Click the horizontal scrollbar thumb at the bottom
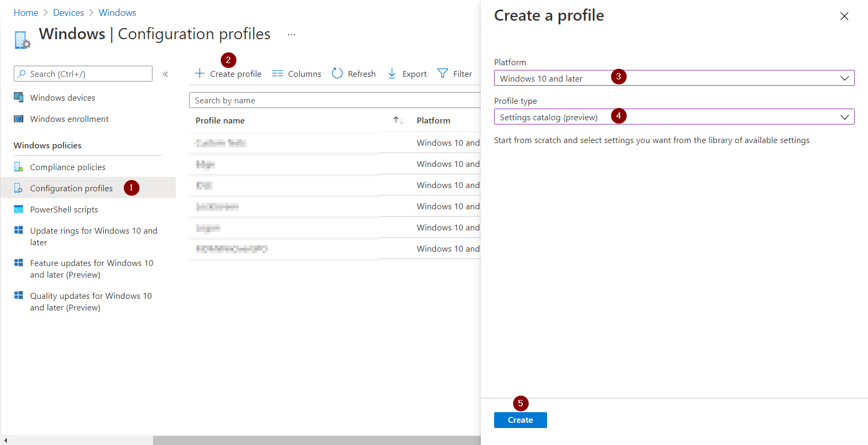Screen dimensions: 868x445 pos(317,440)
